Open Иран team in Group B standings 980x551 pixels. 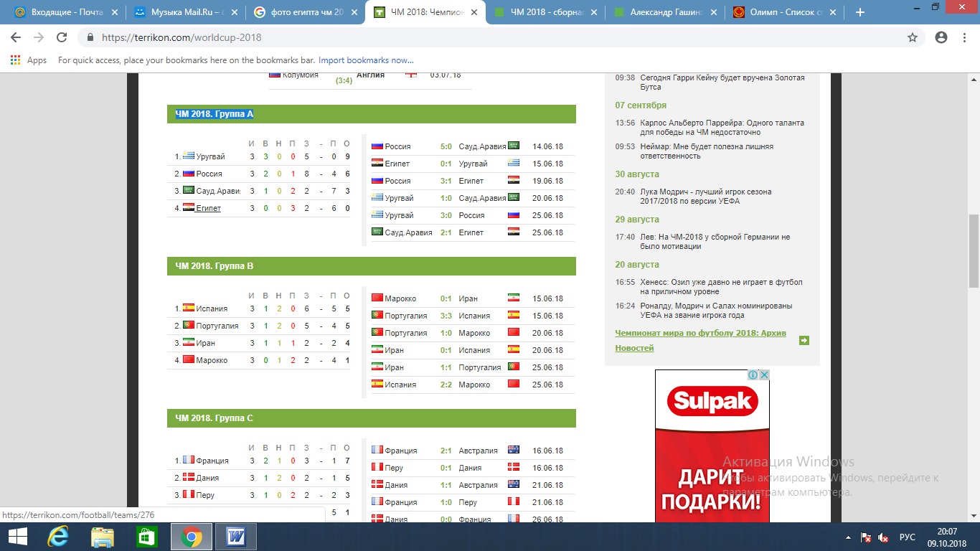(205, 343)
